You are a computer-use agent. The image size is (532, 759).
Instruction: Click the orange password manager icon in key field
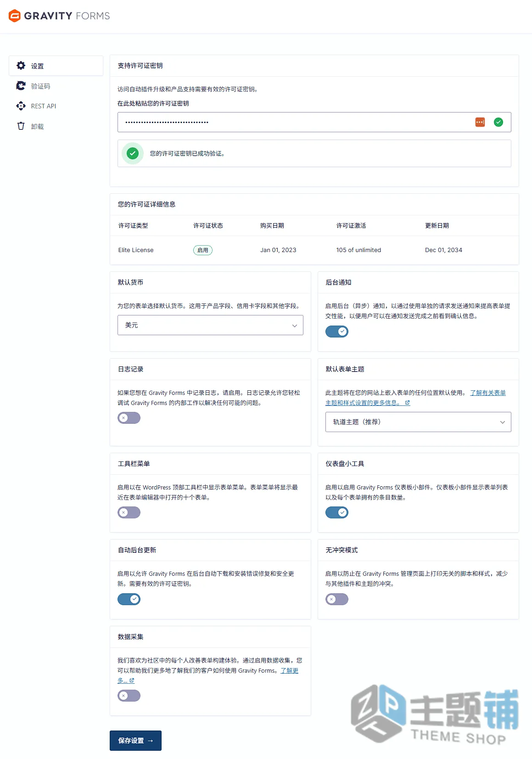point(480,122)
